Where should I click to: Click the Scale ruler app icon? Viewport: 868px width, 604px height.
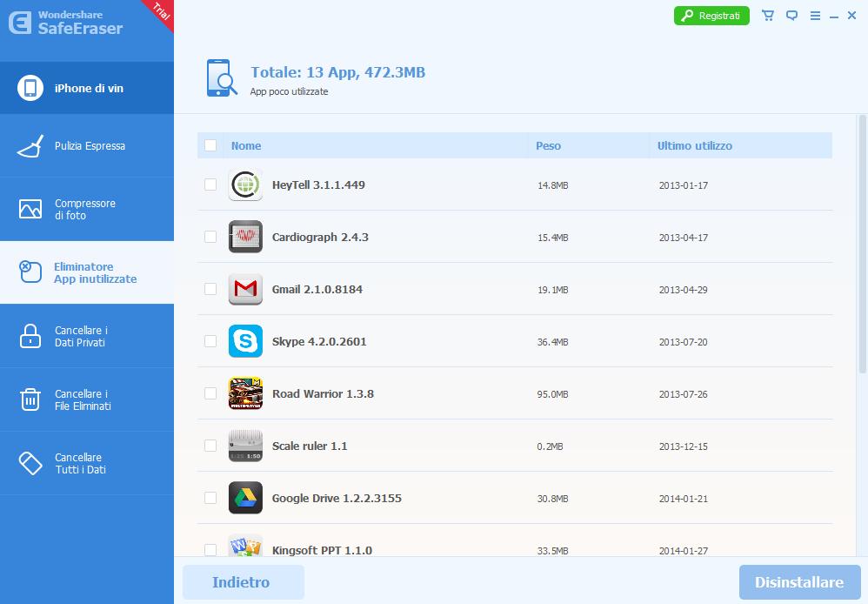coord(245,445)
